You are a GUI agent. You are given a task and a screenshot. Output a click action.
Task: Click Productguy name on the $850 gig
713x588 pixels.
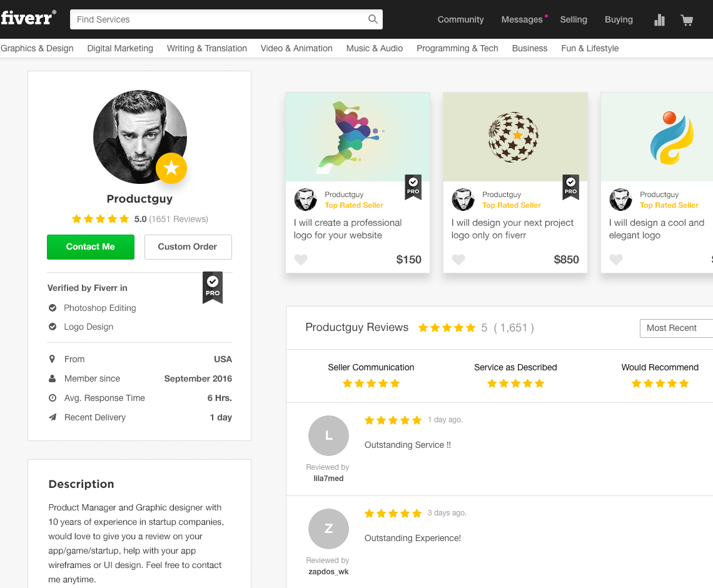pyautogui.click(x=502, y=195)
